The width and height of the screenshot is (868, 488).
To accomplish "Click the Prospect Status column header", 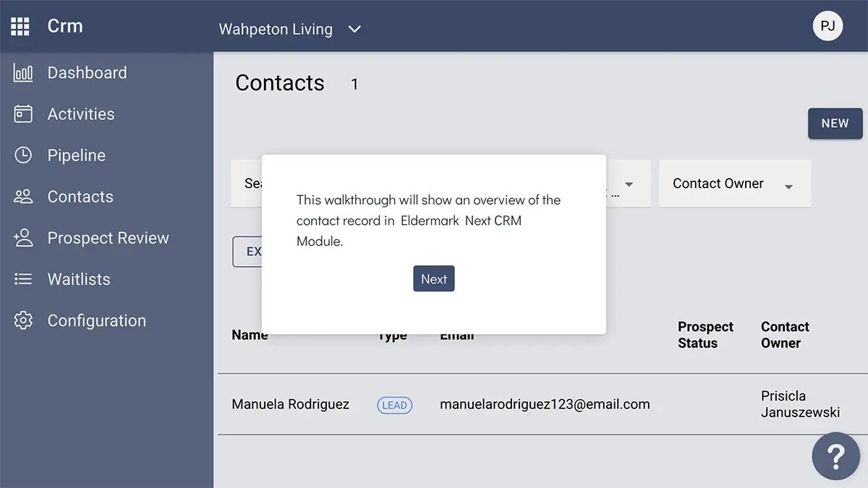I will pos(705,335).
